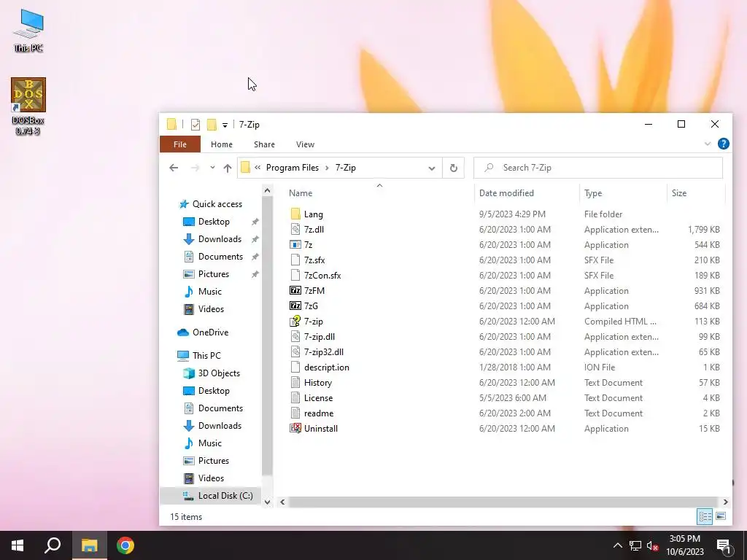The width and height of the screenshot is (747, 560).
Task: Select the 7zG application icon
Action: (x=295, y=306)
